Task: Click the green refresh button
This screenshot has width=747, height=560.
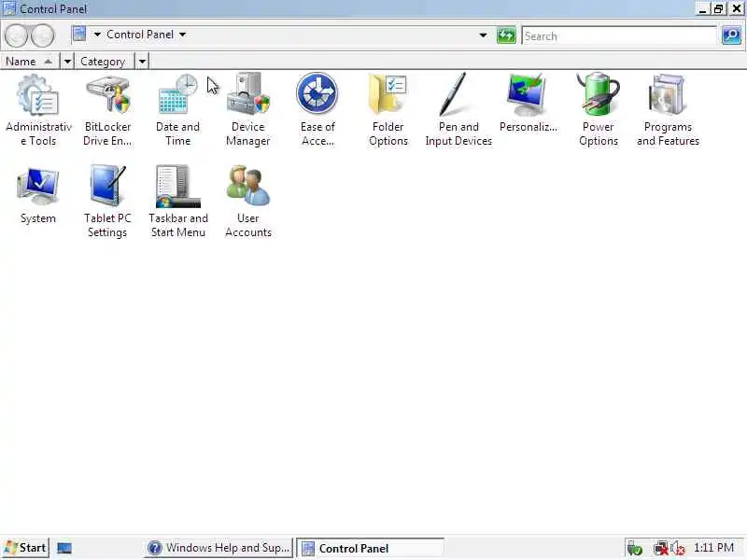Action: 506,35
